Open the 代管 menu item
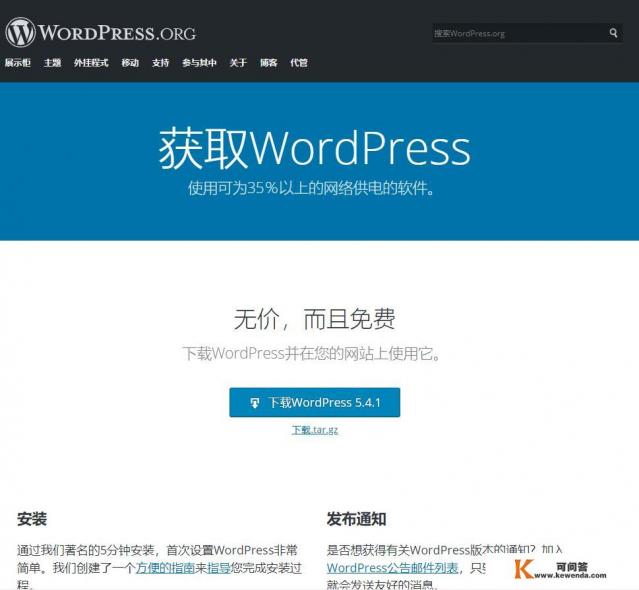Viewport: 639px width, 590px height. (299, 63)
